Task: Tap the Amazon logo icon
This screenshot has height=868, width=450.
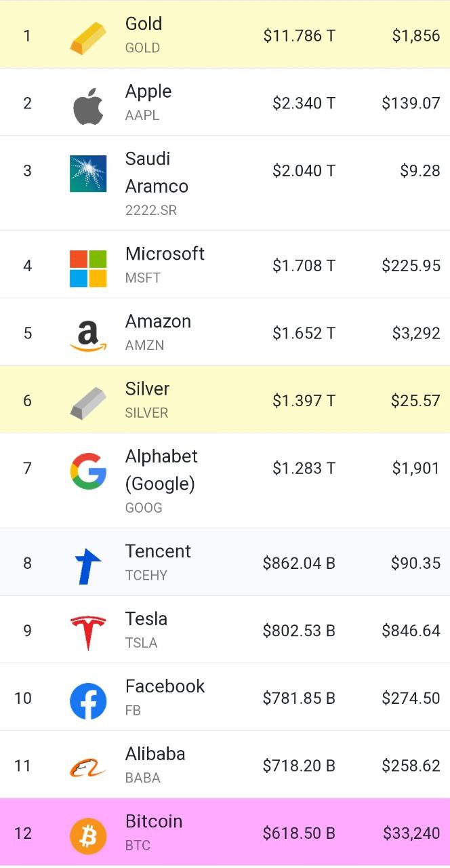Action: pyautogui.click(x=88, y=336)
